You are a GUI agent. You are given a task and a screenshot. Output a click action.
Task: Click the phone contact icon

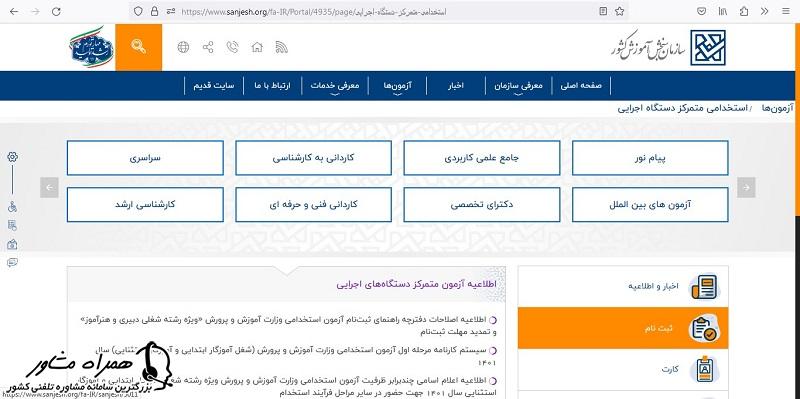233,47
